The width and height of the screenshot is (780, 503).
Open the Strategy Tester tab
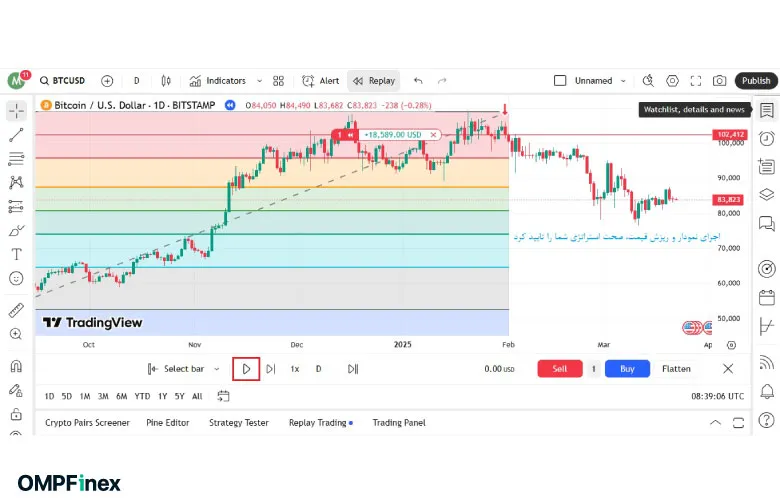238,423
